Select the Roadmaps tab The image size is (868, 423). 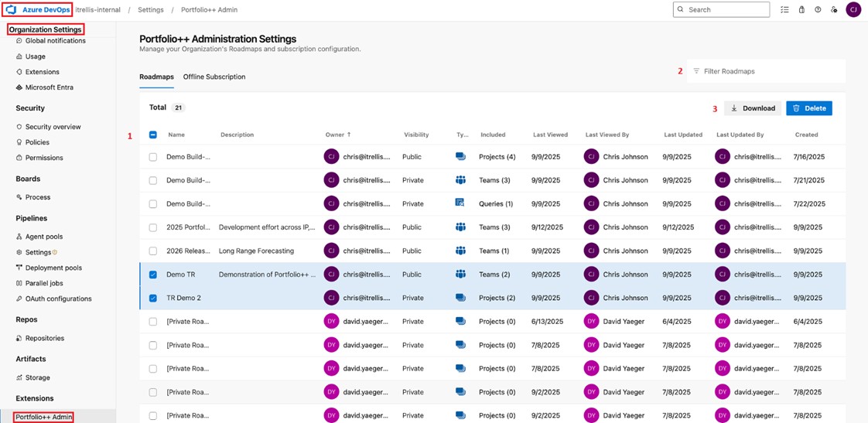click(156, 77)
